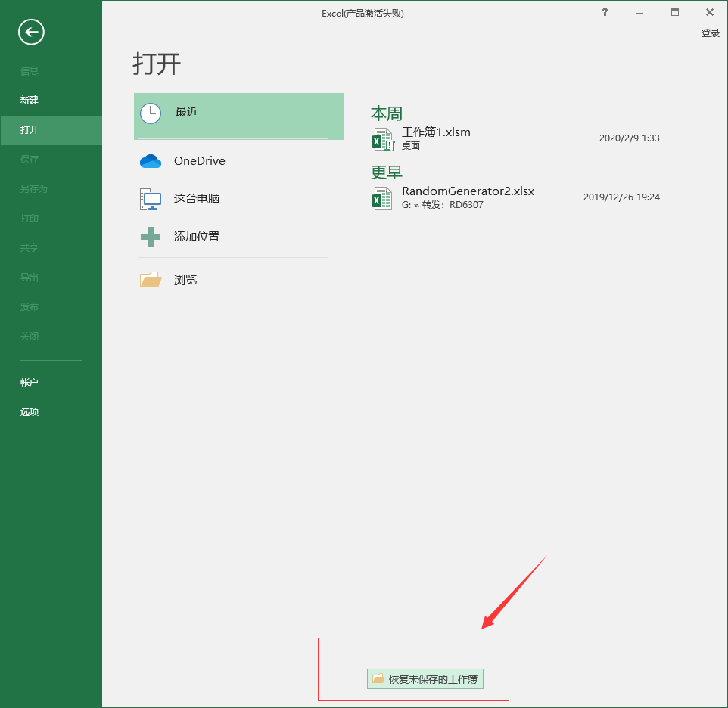This screenshot has height=708, width=728.
Task: Click the question mark help icon
Action: pyautogui.click(x=605, y=13)
